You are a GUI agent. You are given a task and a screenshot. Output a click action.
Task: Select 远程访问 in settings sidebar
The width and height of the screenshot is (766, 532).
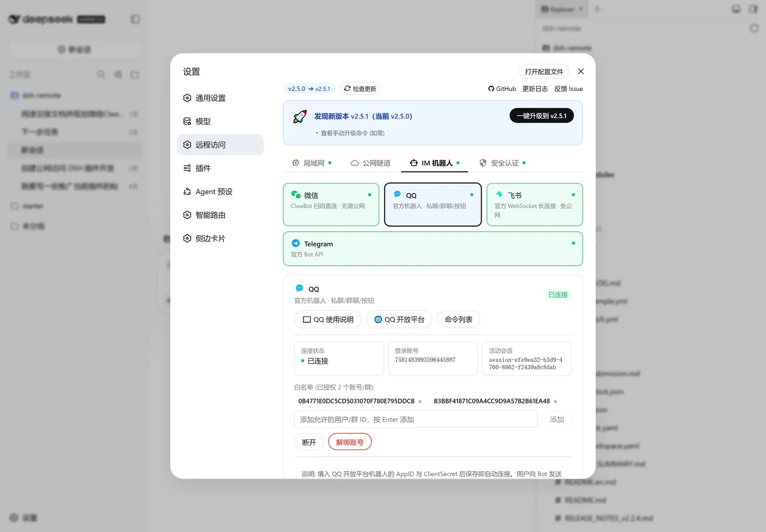[220, 145]
